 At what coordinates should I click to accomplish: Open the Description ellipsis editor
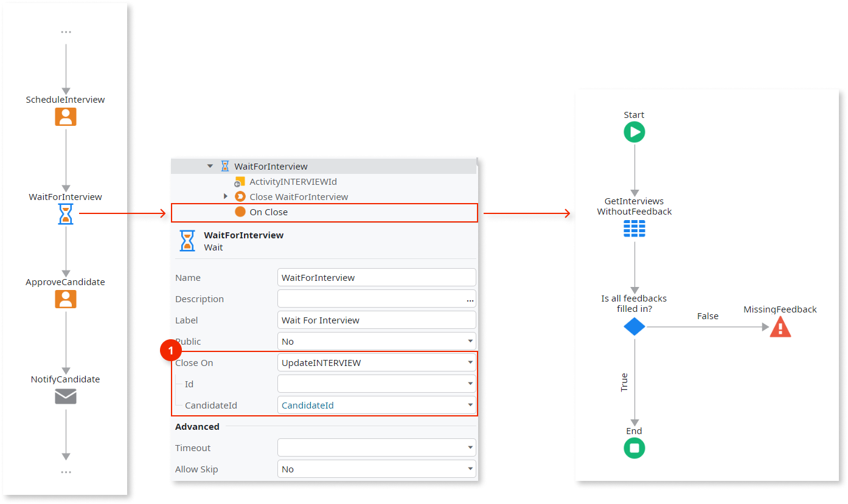(x=469, y=299)
